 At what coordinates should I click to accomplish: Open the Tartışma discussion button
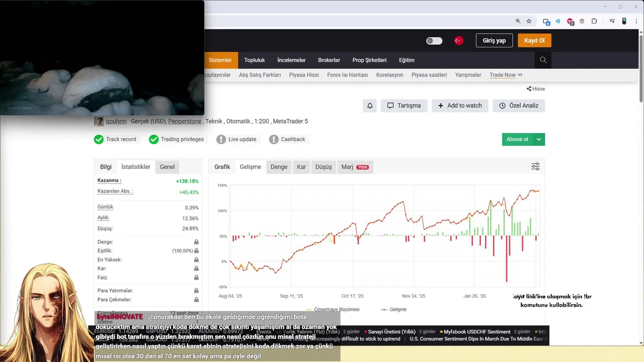point(404,106)
